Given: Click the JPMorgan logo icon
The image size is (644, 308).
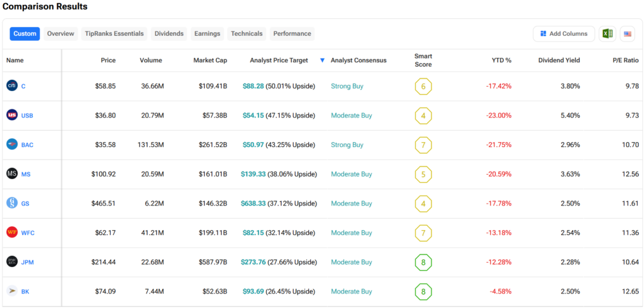Looking at the screenshot, I should coord(12,261).
